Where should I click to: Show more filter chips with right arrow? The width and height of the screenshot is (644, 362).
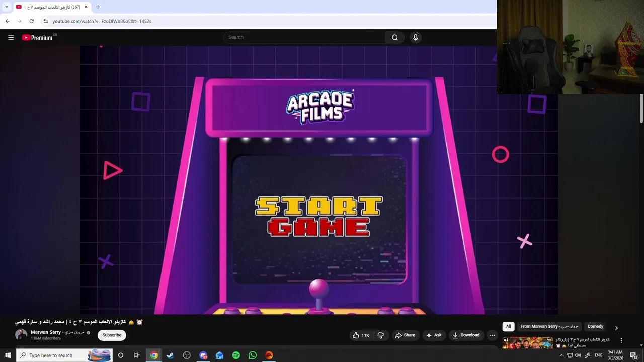point(616,328)
